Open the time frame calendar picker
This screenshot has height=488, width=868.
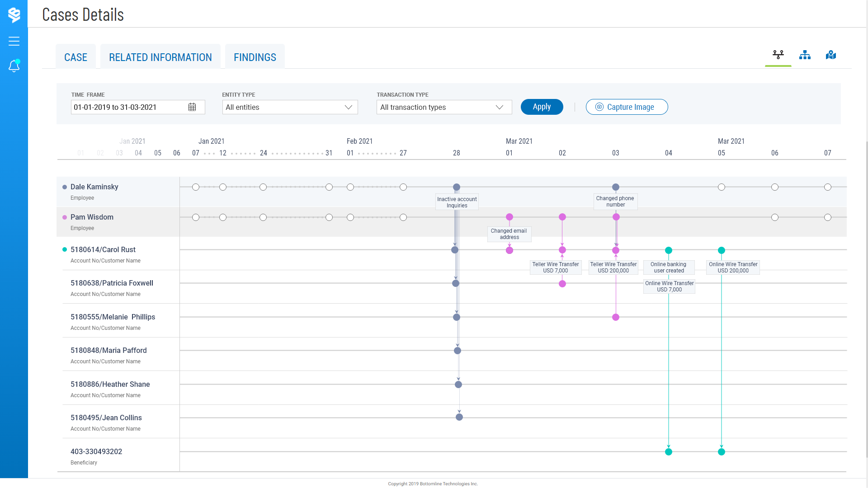pos(192,107)
